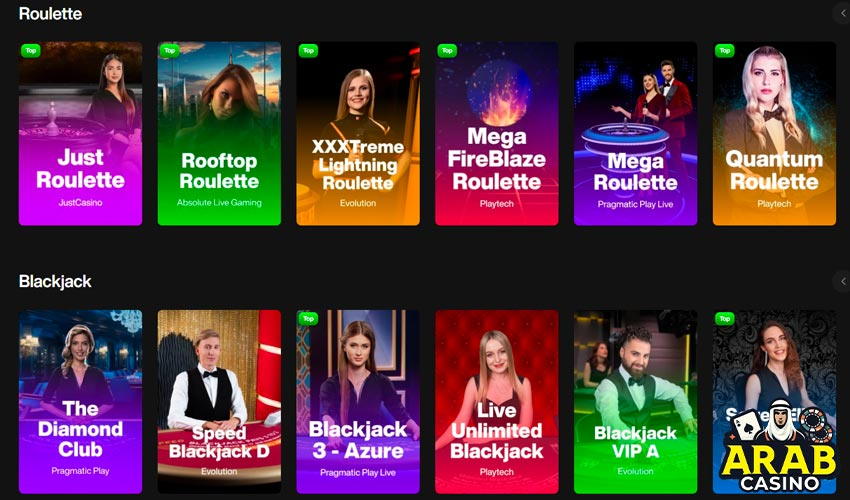Select Live Unlimited Blackjack by Playtech

[x=497, y=402]
